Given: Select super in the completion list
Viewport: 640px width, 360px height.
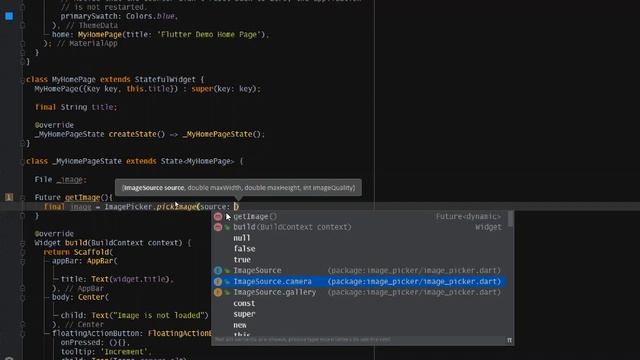Looking at the screenshot, I should (x=244, y=314).
